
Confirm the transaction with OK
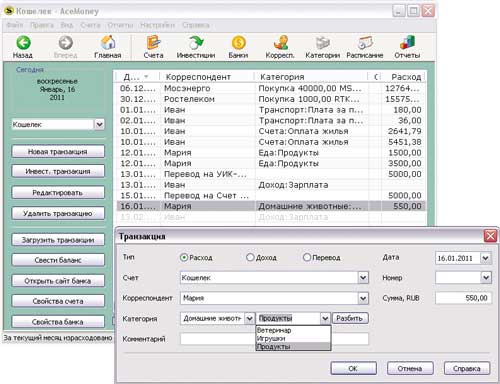[353, 369]
